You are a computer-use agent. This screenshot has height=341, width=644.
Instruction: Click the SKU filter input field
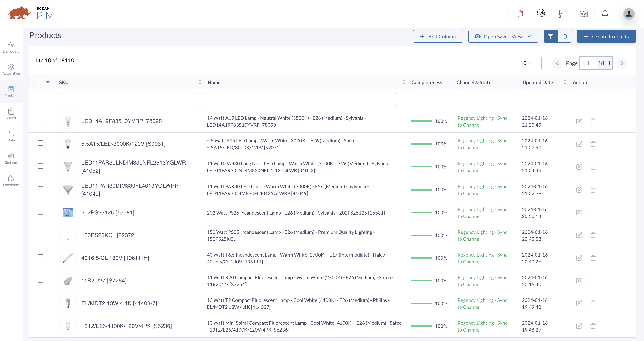pyautogui.click(x=125, y=99)
